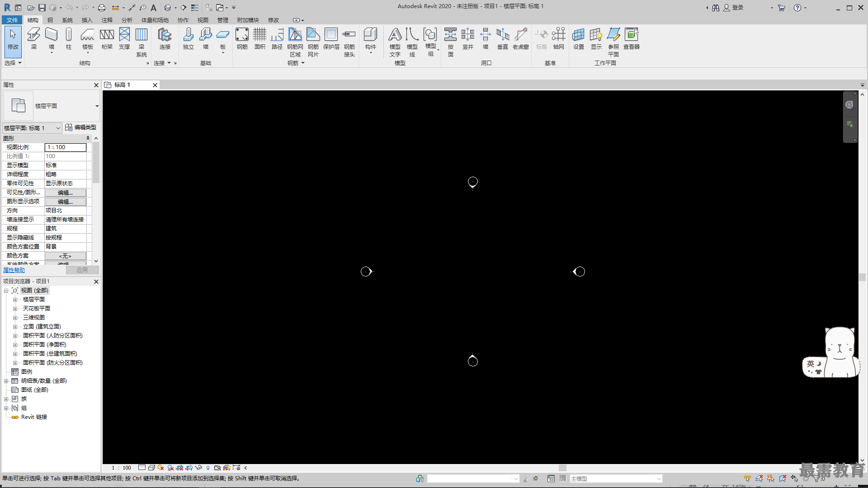Select the Rebar Cover (保护层) tool

pos(331,38)
